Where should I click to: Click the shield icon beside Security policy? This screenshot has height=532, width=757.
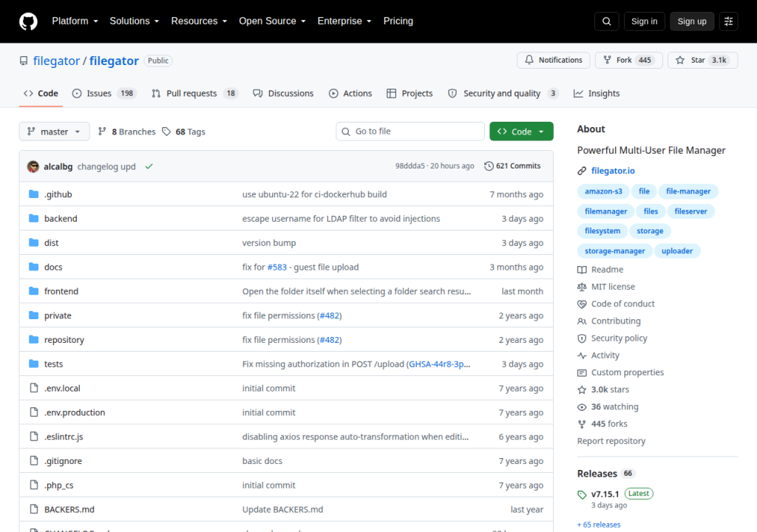[582, 338]
